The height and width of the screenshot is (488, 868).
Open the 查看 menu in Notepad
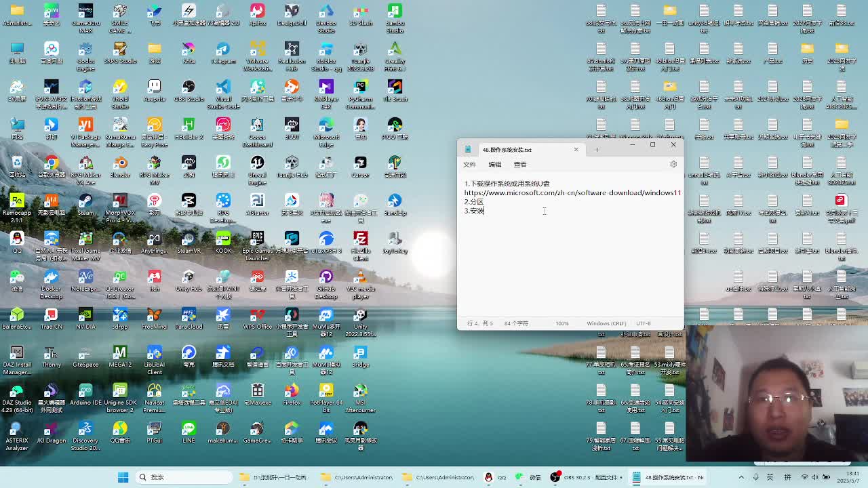pos(519,165)
